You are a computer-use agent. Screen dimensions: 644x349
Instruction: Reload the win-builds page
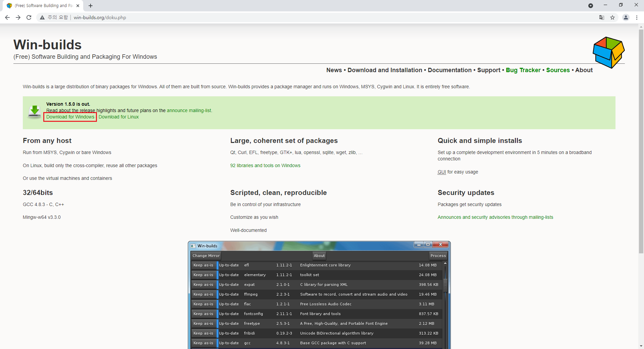point(29,17)
